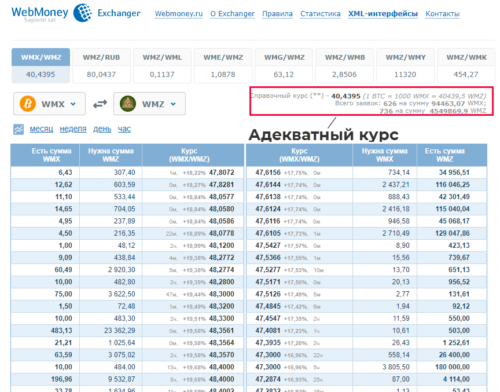Viewport: 500px width, 392px height.
Task: Click the WebMoney globe logo icon
Action: click(x=82, y=13)
